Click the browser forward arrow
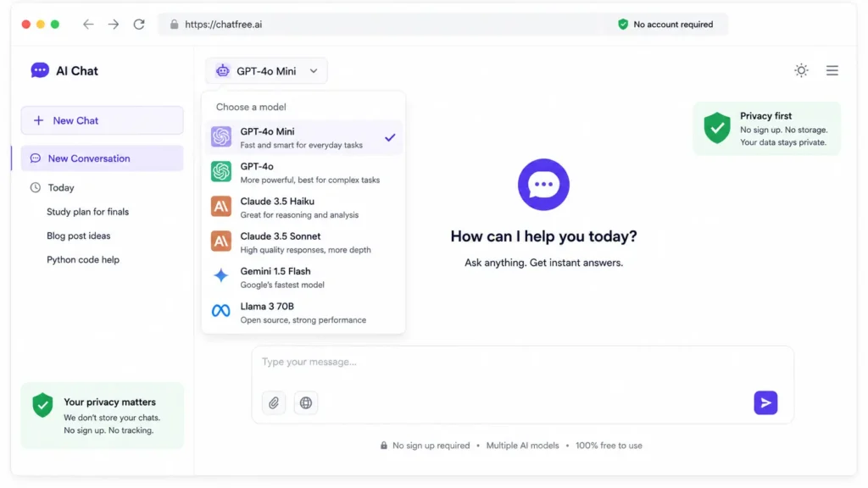Screen dimensions: 868x488 pos(114,25)
